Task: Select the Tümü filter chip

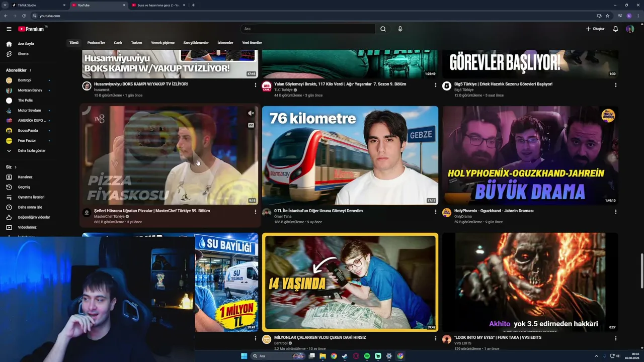Action: (74, 43)
